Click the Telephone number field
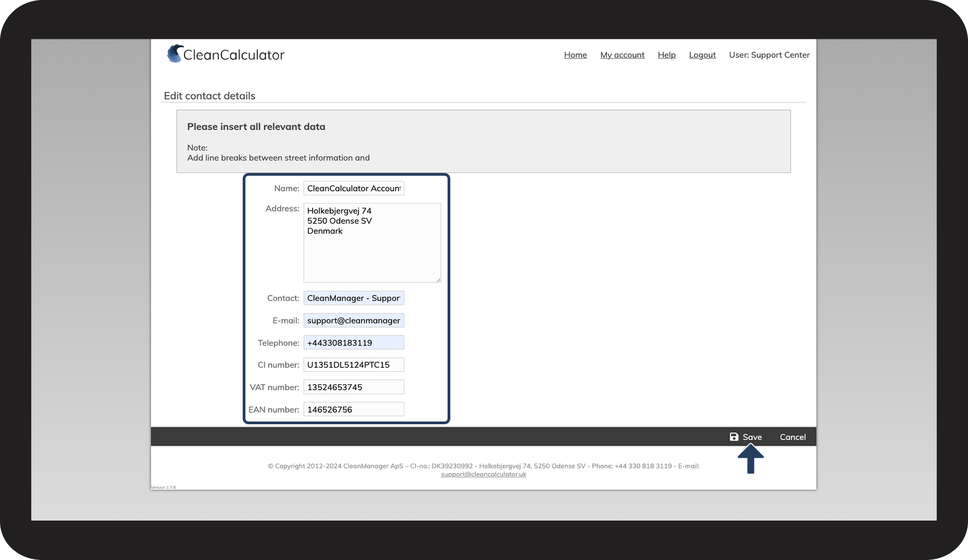 tap(354, 343)
